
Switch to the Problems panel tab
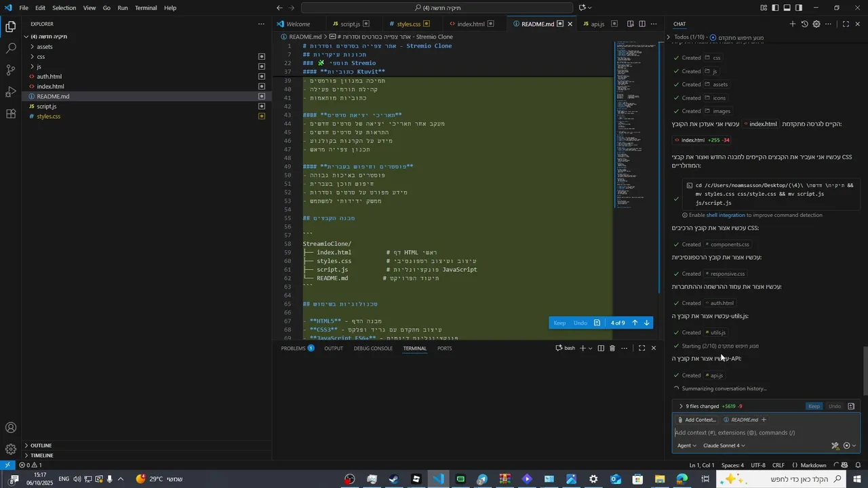tap(297, 348)
